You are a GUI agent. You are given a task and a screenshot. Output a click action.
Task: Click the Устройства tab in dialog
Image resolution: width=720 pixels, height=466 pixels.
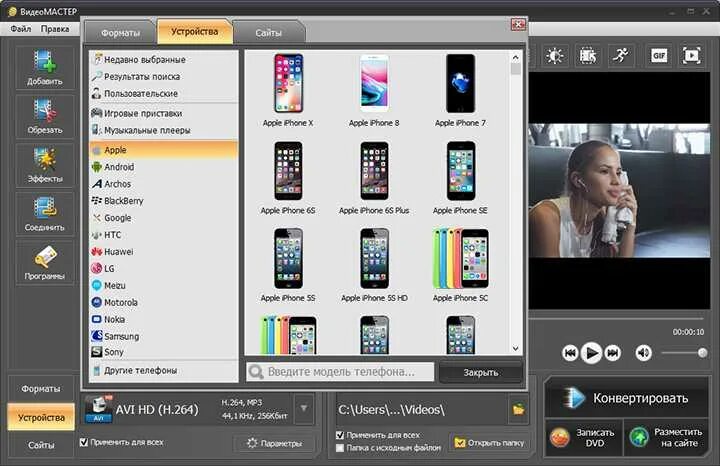pos(195,32)
